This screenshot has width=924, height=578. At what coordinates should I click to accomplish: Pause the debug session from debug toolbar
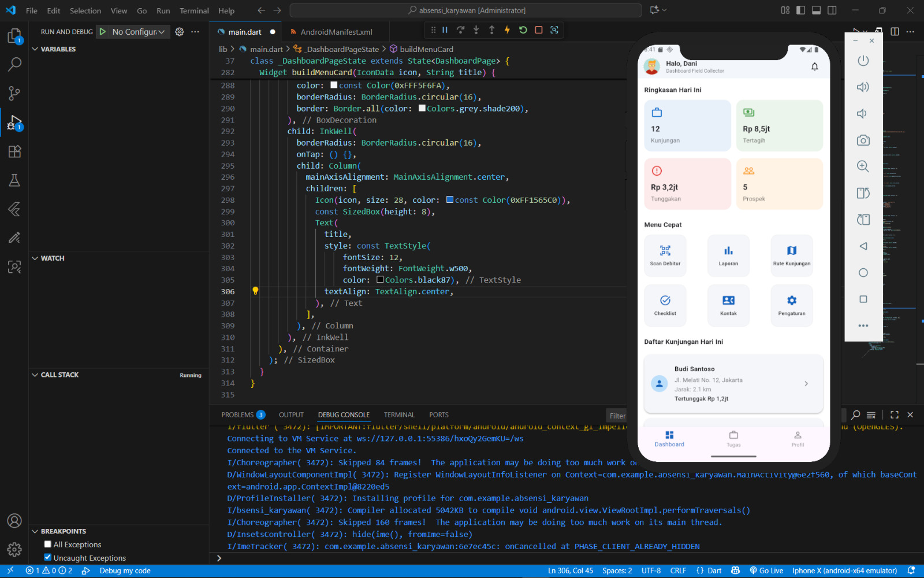tap(445, 30)
